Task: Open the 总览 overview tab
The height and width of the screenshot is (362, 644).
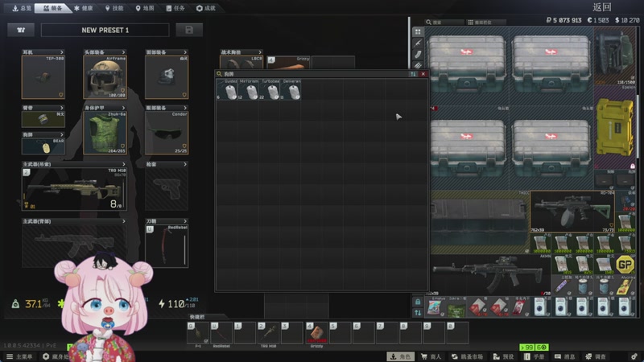Action: (21, 8)
